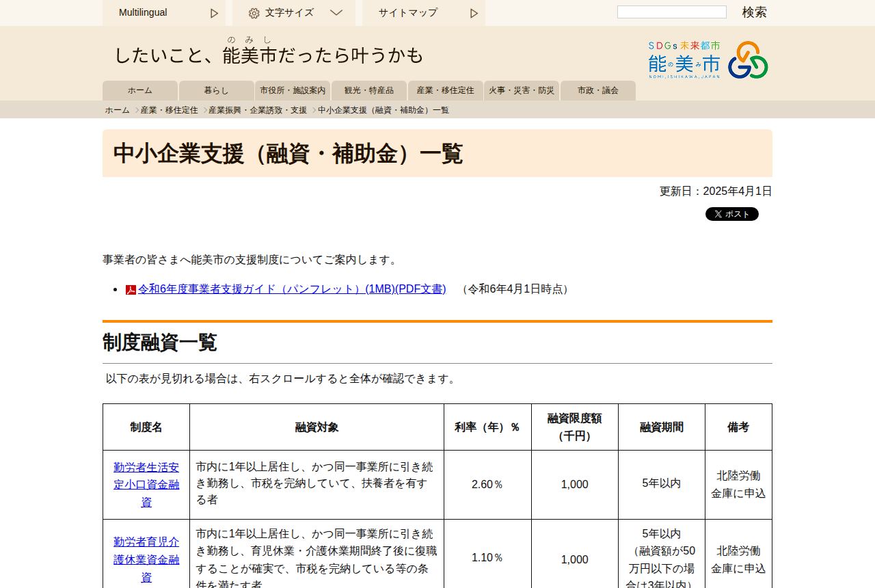Click the 備考 column header
Image resolution: width=875 pixels, height=588 pixels.
[738, 427]
